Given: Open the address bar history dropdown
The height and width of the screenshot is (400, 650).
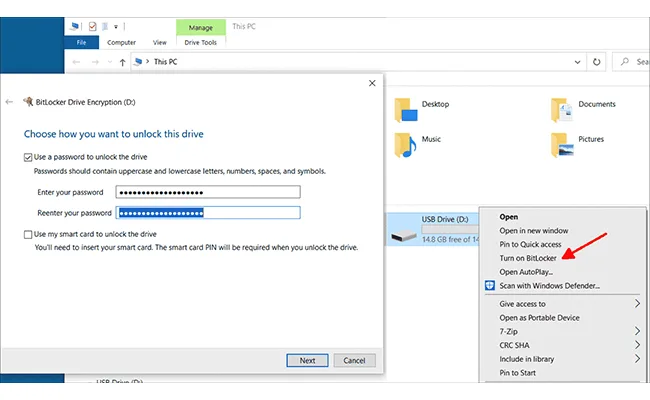Looking at the screenshot, I should tap(577, 62).
